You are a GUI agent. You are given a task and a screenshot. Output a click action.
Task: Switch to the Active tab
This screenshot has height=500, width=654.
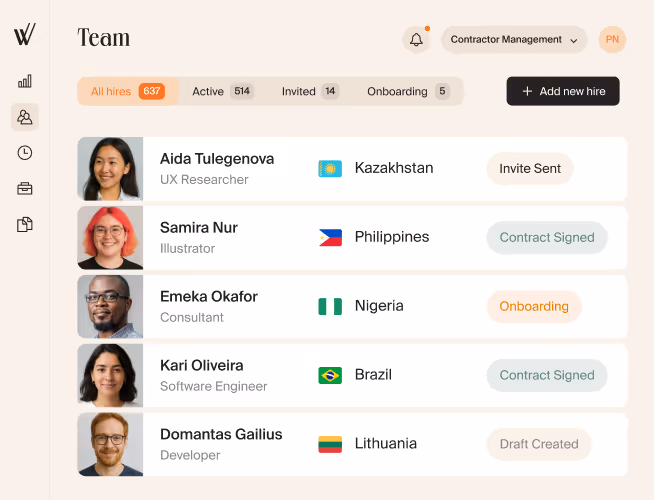(223, 91)
